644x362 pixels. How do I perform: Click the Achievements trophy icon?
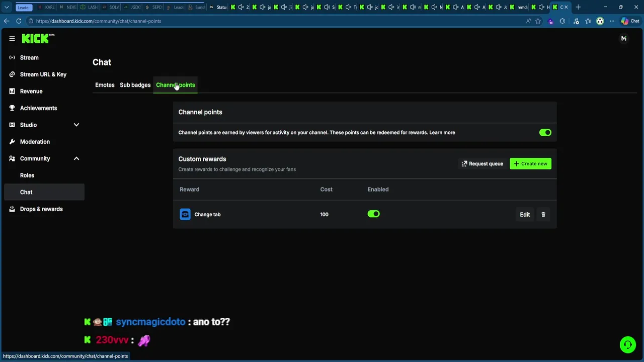pyautogui.click(x=12, y=108)
